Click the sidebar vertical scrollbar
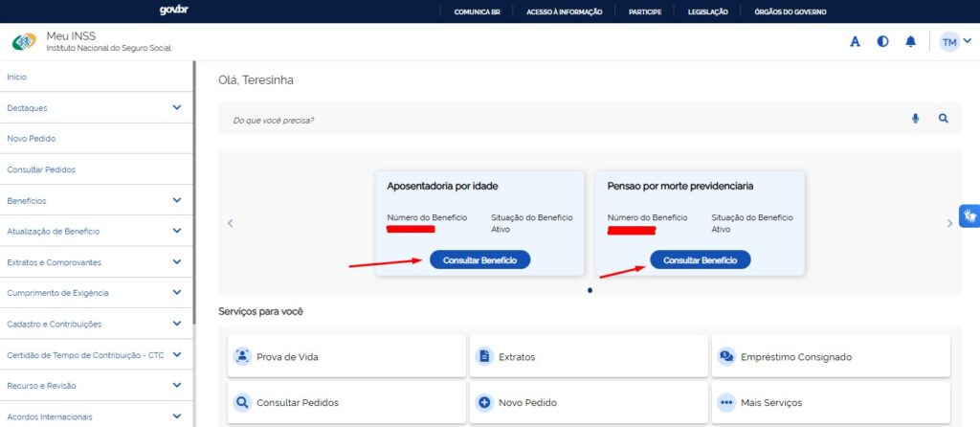Viewport: 980px width, 427px height. (194, 191)
